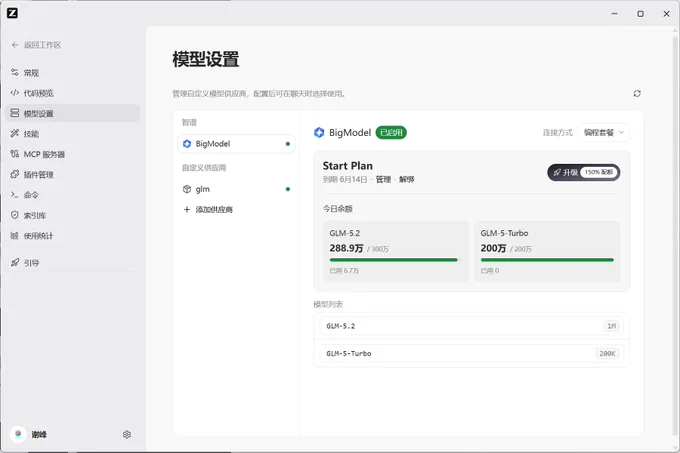Viewport: 680px width, 453px height.
Task: Click the 已启用 enabled badge
Action: coord(391,133)
